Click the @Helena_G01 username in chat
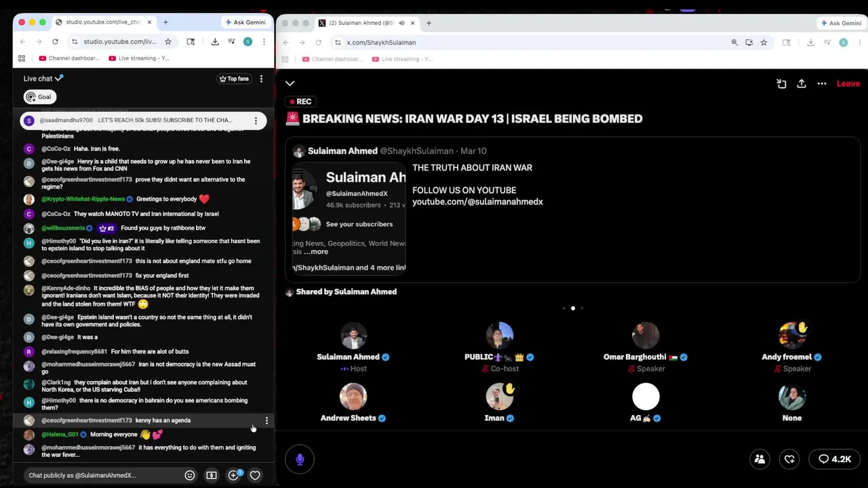This screenshot has height=488, width=868. pyautogui.click(x=60, y=434)
